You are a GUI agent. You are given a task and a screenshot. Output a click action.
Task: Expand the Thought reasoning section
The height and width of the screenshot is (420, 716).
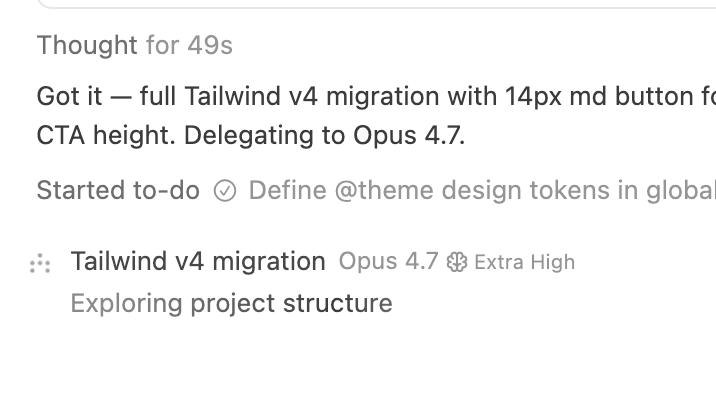(135, 45)
